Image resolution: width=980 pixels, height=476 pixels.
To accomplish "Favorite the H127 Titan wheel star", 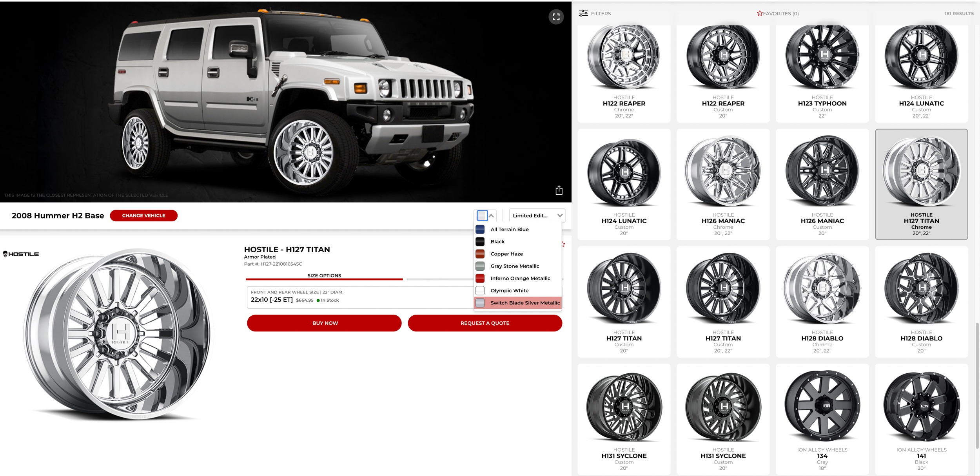I will tap(564, 244).
